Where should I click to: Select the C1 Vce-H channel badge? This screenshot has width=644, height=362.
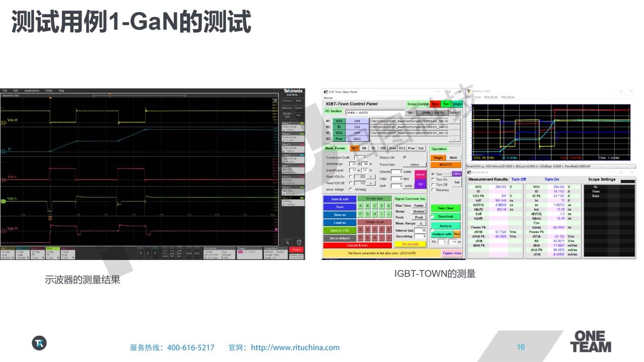pyautogui.click(x=3, y=121)
